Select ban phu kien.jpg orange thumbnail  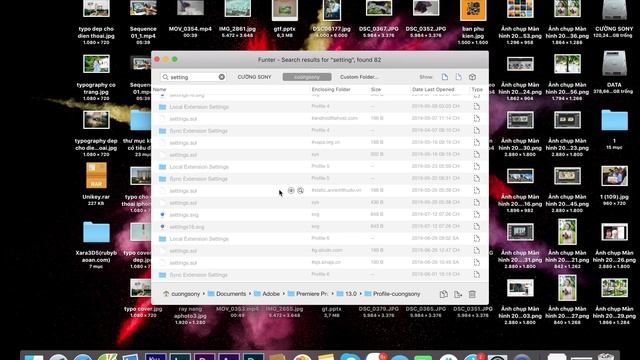point(473,10)
